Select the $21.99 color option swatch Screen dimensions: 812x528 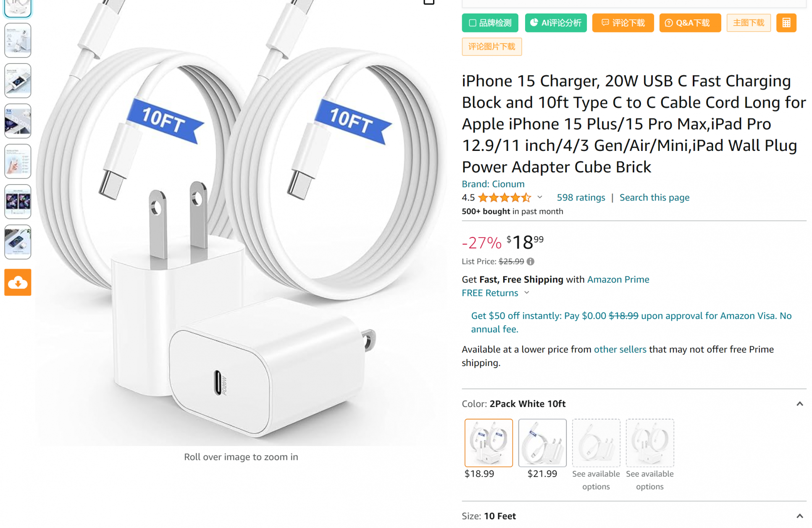click(542, 442)
